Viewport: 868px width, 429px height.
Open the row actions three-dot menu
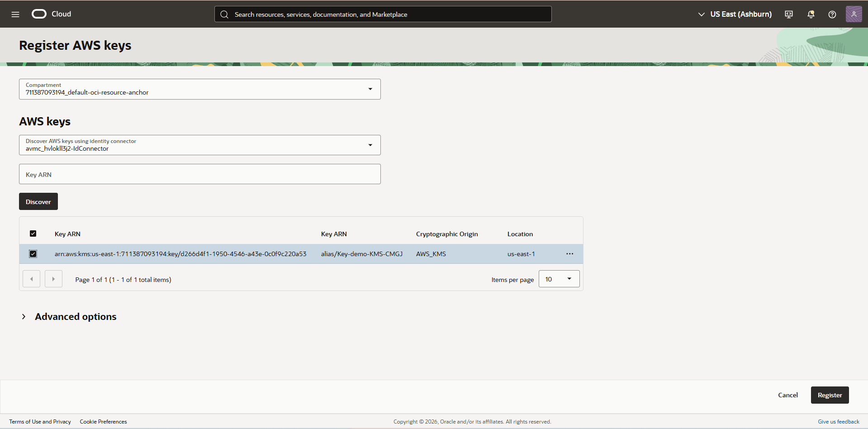click(569, 254)
